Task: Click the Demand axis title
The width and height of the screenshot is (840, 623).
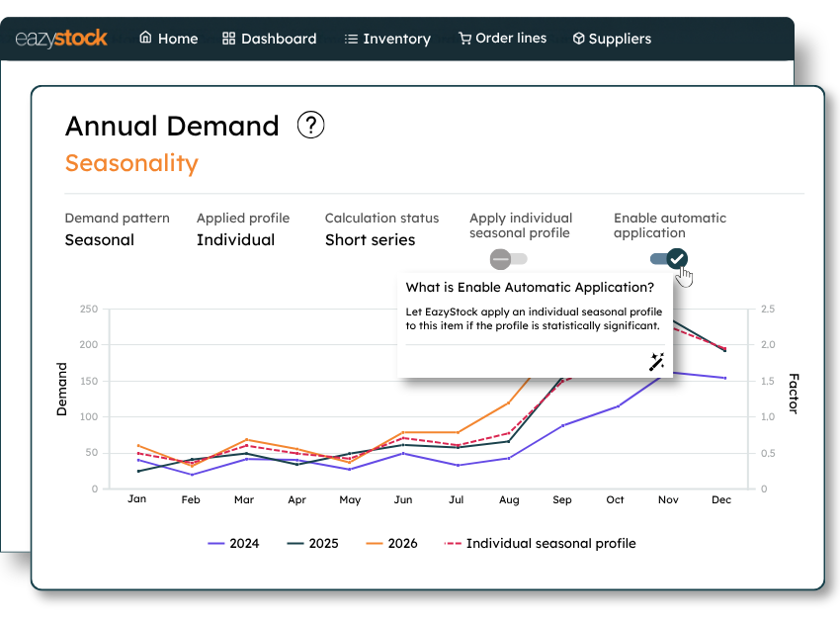Action: coord(61,390)
